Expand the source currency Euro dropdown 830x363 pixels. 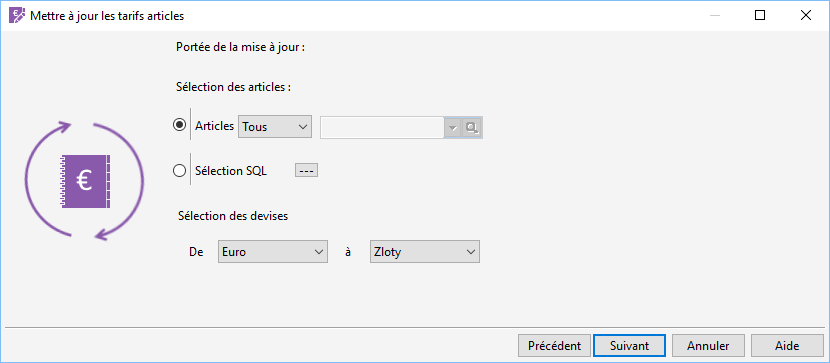[272, 252]
